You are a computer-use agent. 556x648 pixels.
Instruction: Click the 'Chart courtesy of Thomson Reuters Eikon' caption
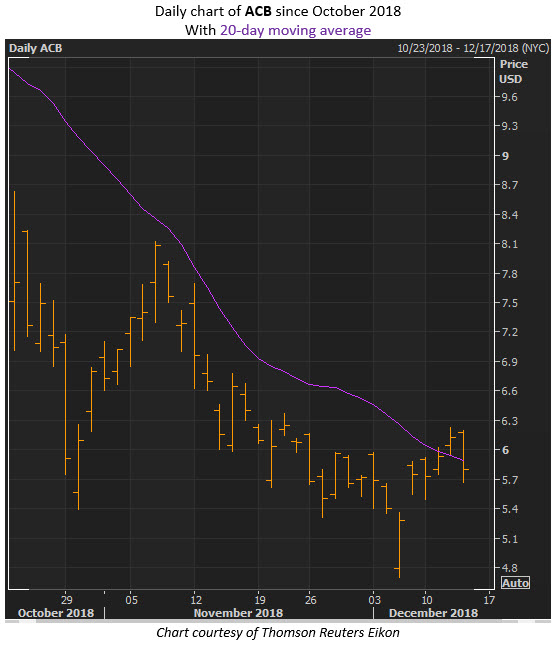[278, 633]
